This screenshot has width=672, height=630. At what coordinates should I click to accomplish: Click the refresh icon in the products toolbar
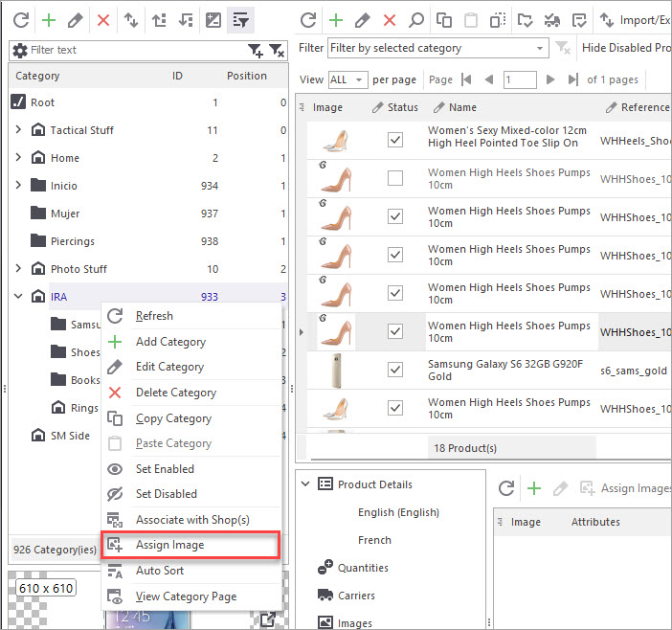tap(306, 19)
